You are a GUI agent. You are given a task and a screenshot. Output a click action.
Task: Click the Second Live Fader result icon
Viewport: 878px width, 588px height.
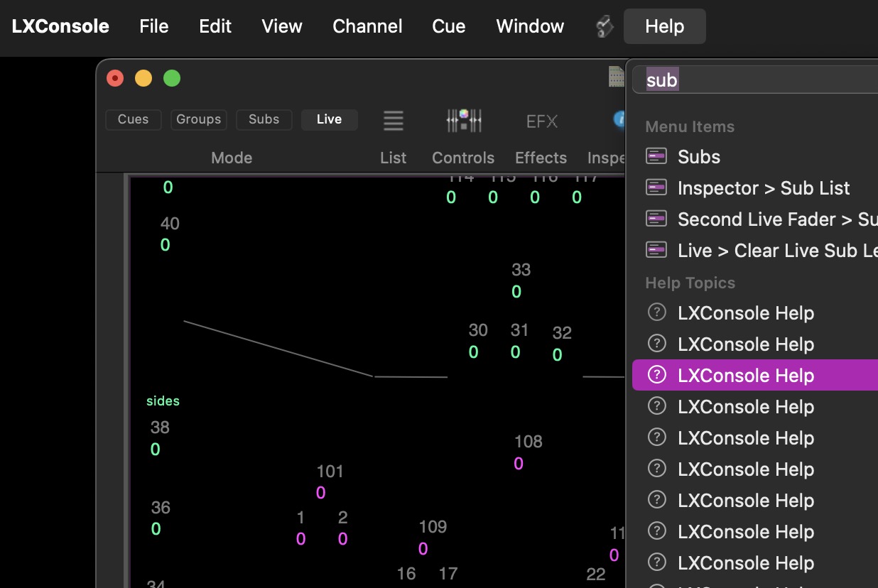[x=656, y=219]
